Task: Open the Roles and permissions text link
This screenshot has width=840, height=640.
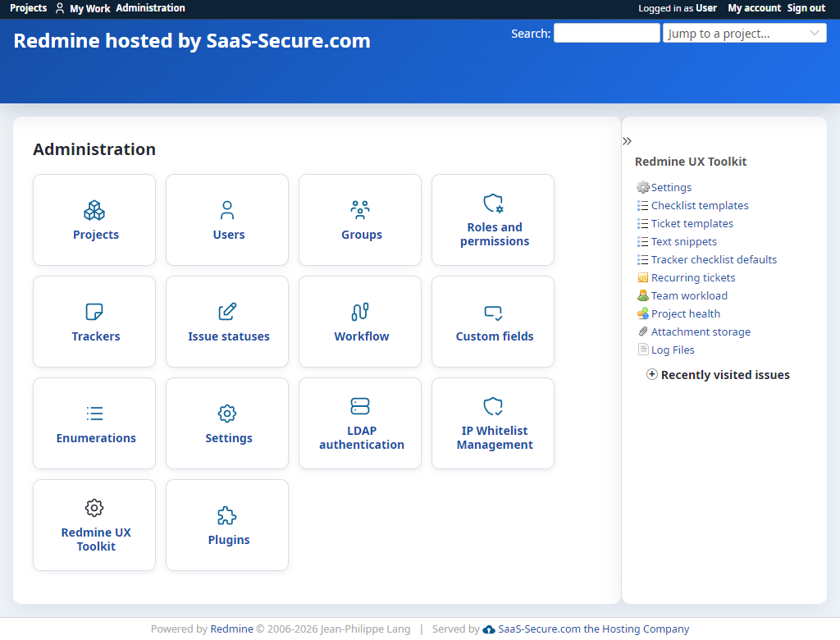Action: [495, 234]
